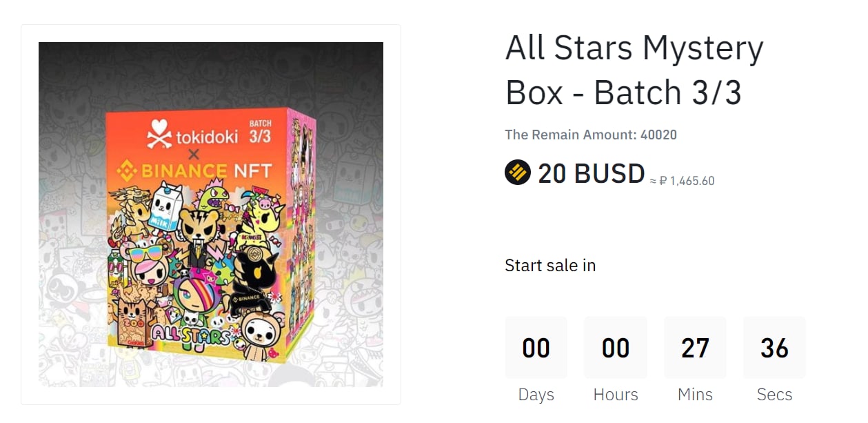Click the Days countdown box
Screen dimensions: 868x423
[x=536, y=348]
